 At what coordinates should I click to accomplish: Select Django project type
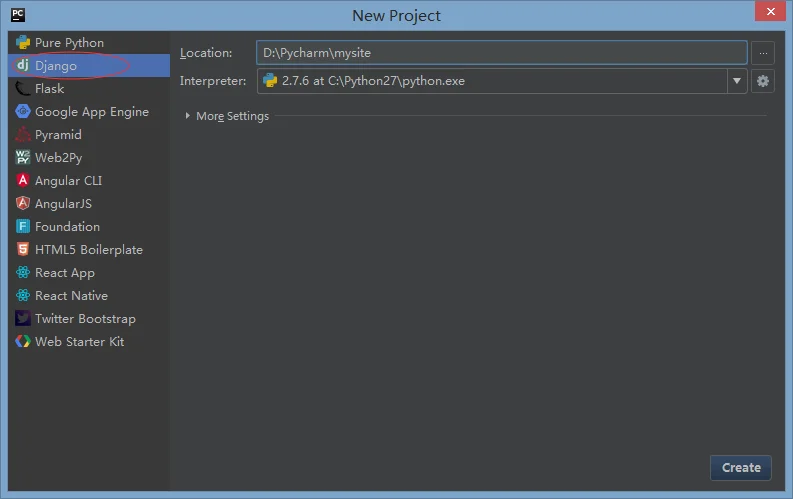[89, 65]
